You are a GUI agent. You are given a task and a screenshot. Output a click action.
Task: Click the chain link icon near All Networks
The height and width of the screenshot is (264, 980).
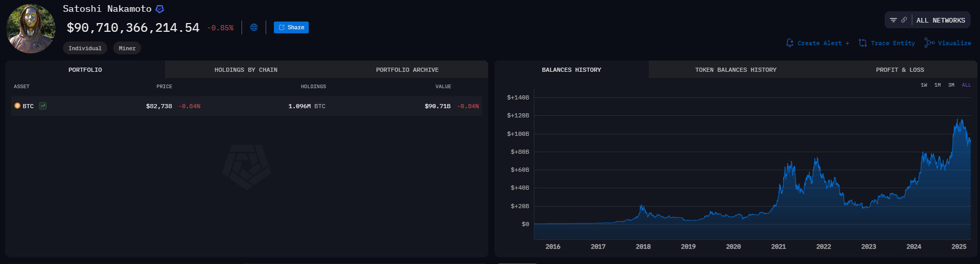click(x=904, y=21)
